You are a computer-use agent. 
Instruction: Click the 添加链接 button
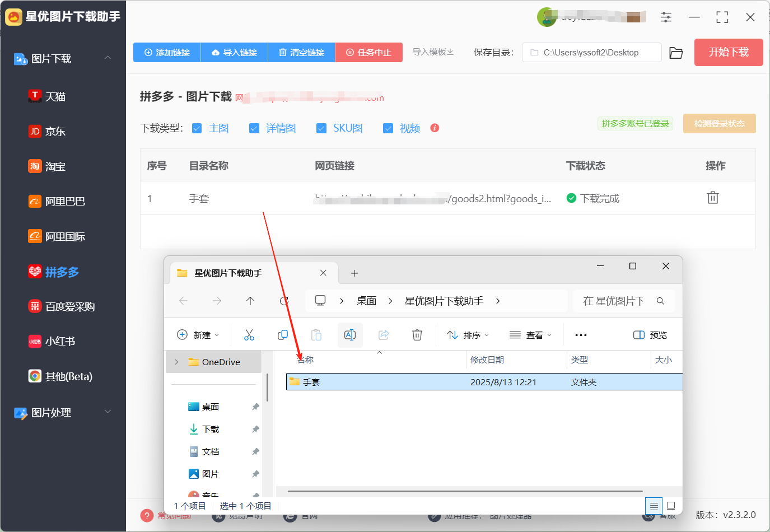[167, 52]
